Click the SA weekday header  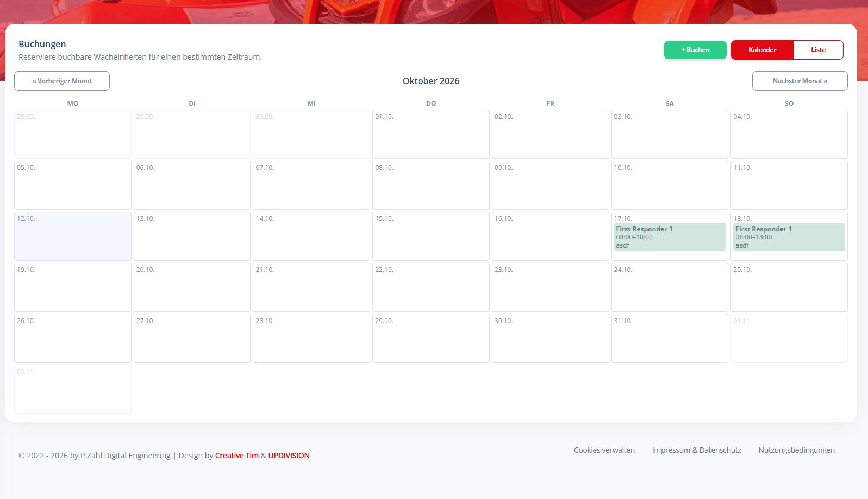(670, 103)
